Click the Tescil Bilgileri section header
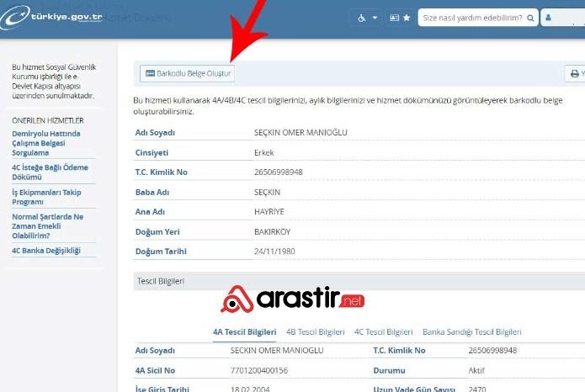 359,281
